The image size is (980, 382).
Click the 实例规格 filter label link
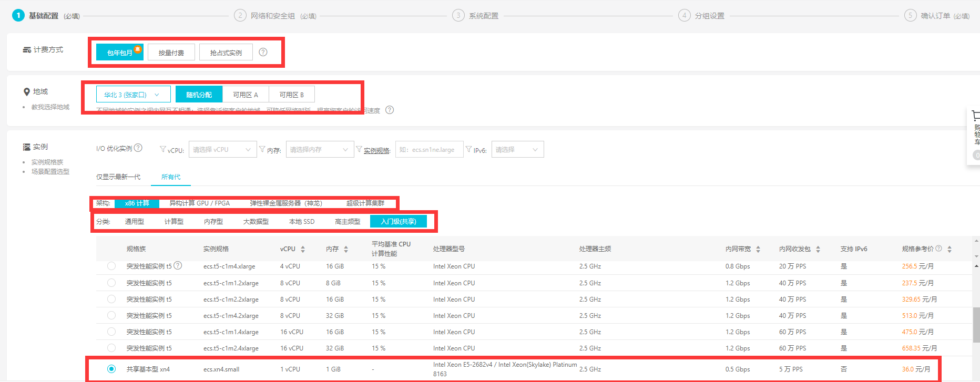377,150
